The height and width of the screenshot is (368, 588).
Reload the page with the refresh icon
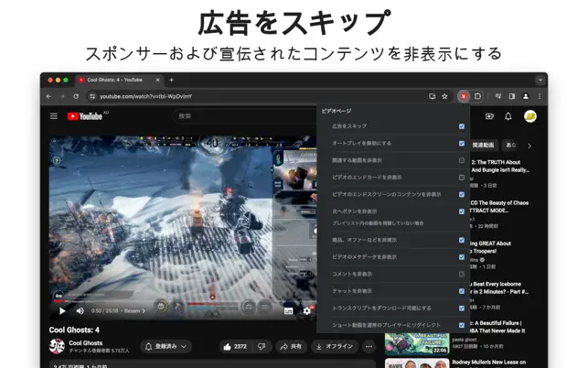76,96
